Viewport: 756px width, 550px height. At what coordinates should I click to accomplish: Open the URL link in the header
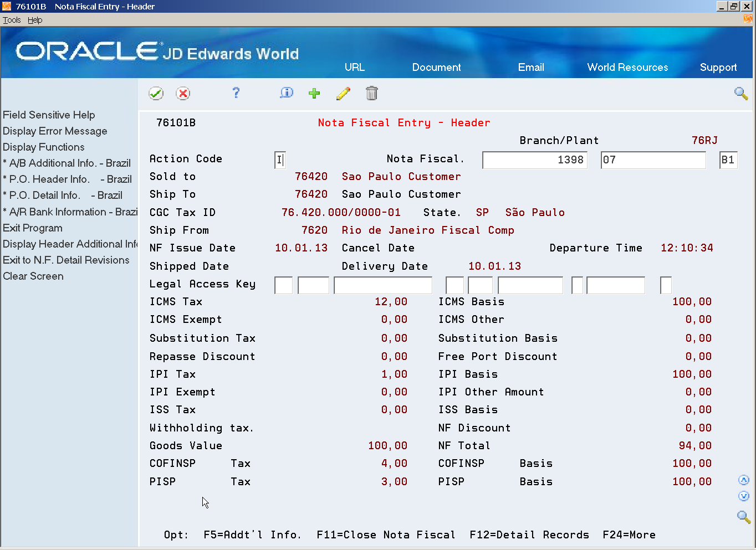coord(355,67)
